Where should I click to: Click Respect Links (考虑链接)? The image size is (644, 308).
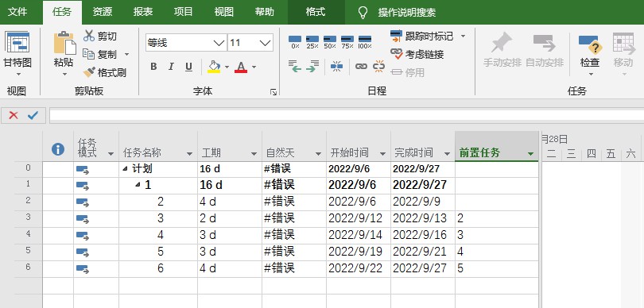click(417, 54)
